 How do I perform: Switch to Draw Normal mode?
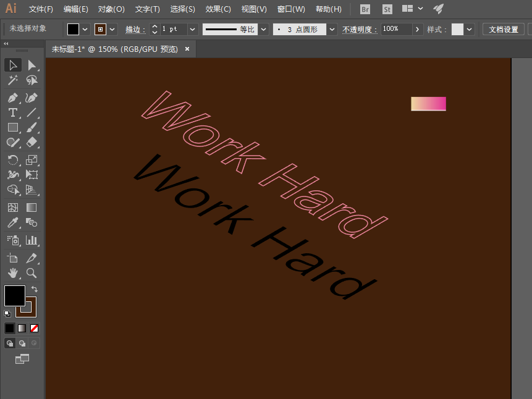pos(10,343)
